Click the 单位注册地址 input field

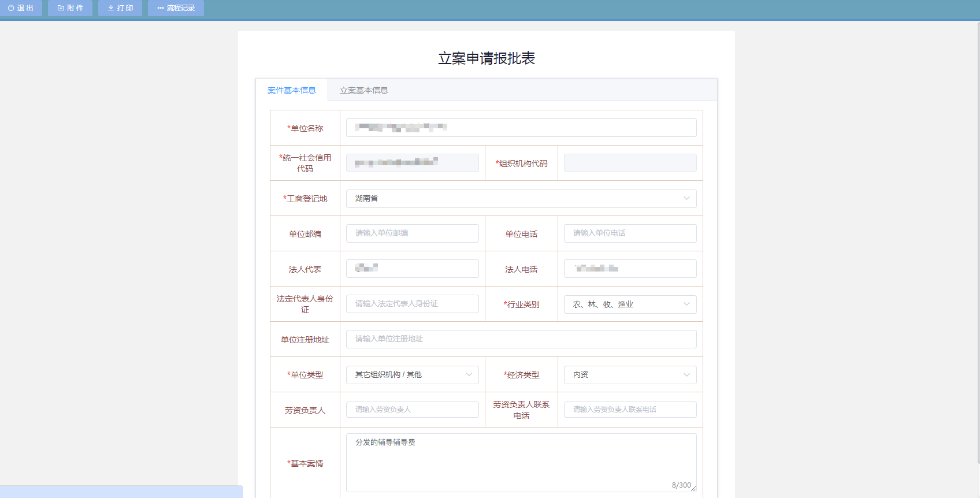pyautogui.click(x=521, y=339)
